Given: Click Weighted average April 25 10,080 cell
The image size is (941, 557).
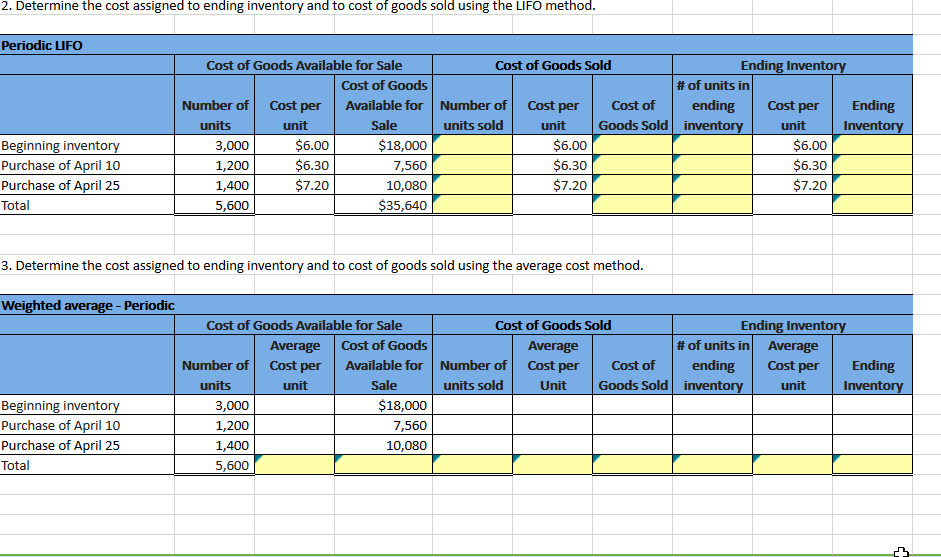Looking at the screenshot, I should pyautogui.click(x=383, y=445).
